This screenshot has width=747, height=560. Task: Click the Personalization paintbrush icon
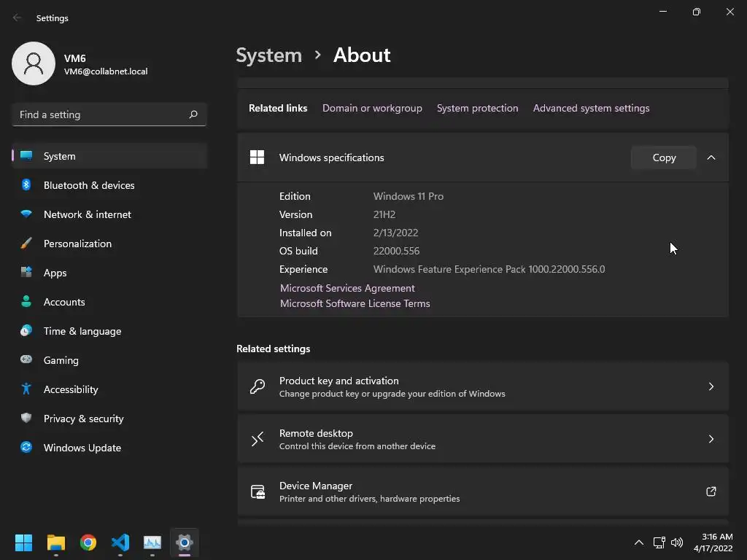coord(26,244)
